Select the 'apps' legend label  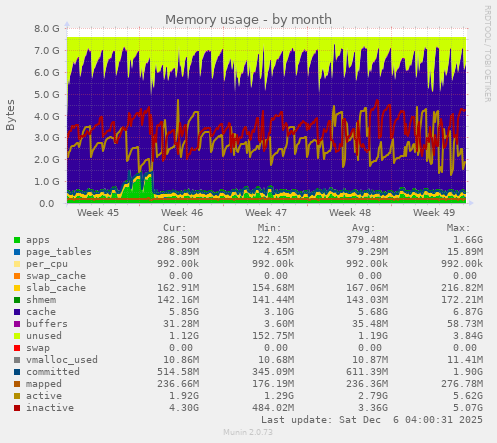(x=38, y=240)
